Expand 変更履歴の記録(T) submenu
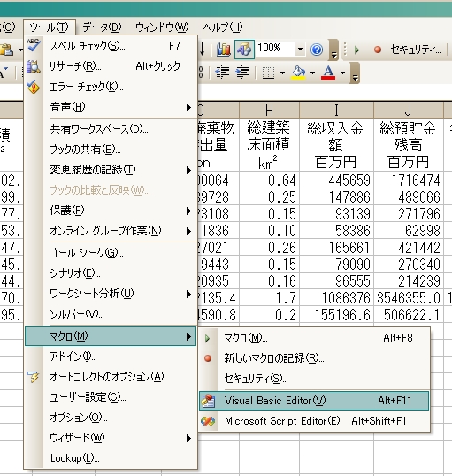 [x=111, y=170]
